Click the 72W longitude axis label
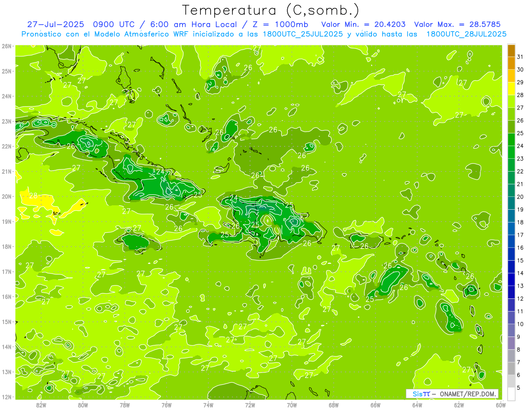Viewport: 532px width, 411px height. point(250,405)
